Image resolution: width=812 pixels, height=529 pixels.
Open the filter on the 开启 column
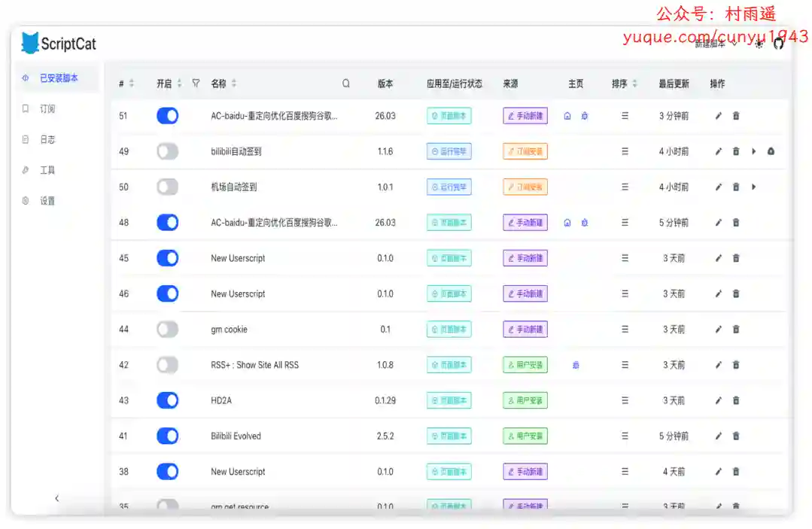pyautogui.click(x=196, y=84)
